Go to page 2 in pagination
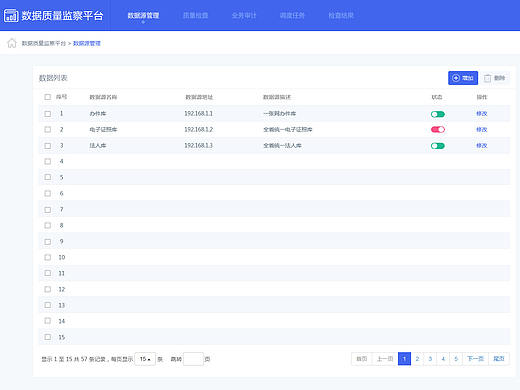The height and width of the screenshot is (390, 520). point(417,359)
